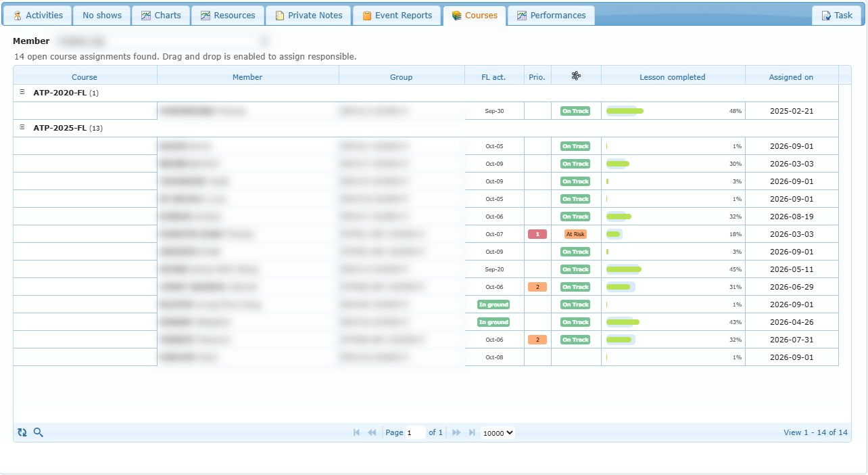
Task: Open the No shows tab
Action: click(x=102, y=15)
